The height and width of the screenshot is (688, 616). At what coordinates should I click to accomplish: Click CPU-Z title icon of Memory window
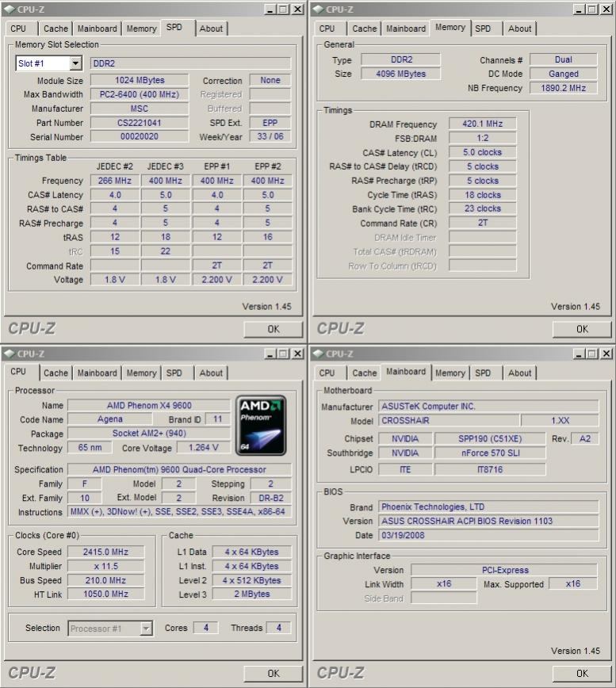pos(319,10)
